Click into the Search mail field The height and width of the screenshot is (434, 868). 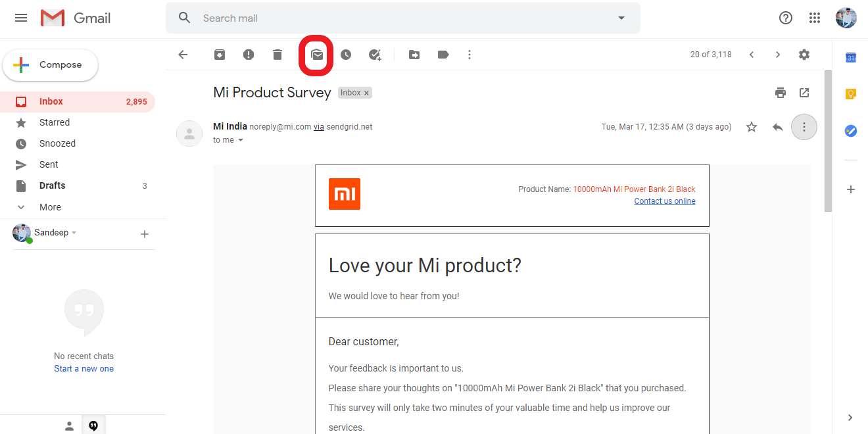click(403, 18)
